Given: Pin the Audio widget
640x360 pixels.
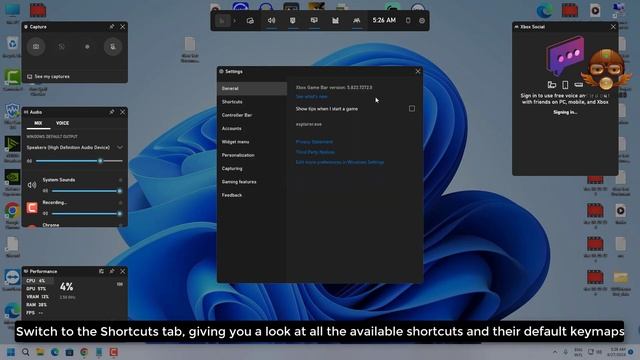Looking at the screenshot, I should 112,112.
